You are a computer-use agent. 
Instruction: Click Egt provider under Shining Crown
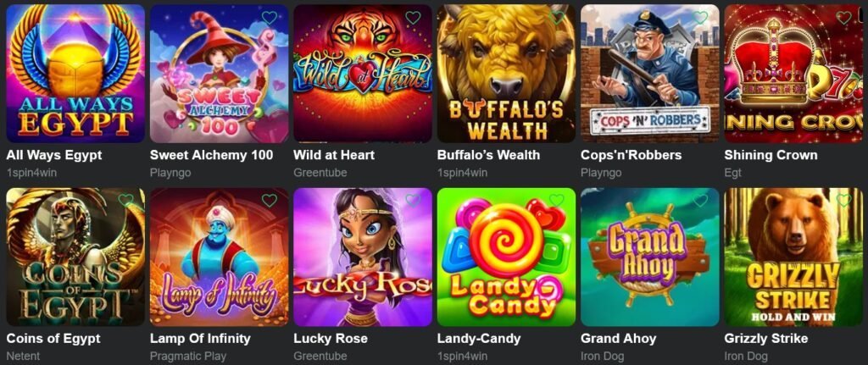pos(732,173)
